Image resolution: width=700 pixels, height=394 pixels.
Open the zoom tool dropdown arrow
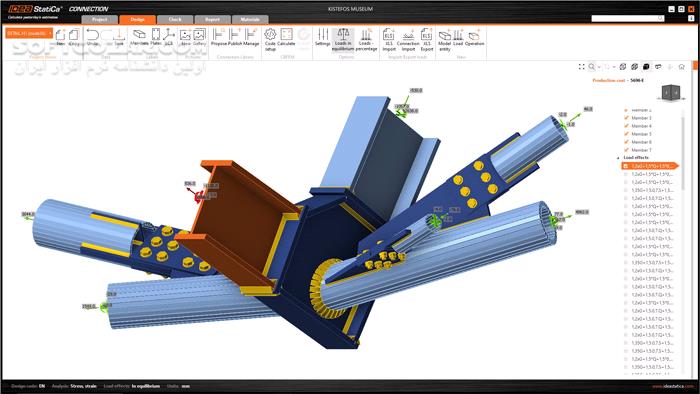pyautogui.click(x=599, y=67)
